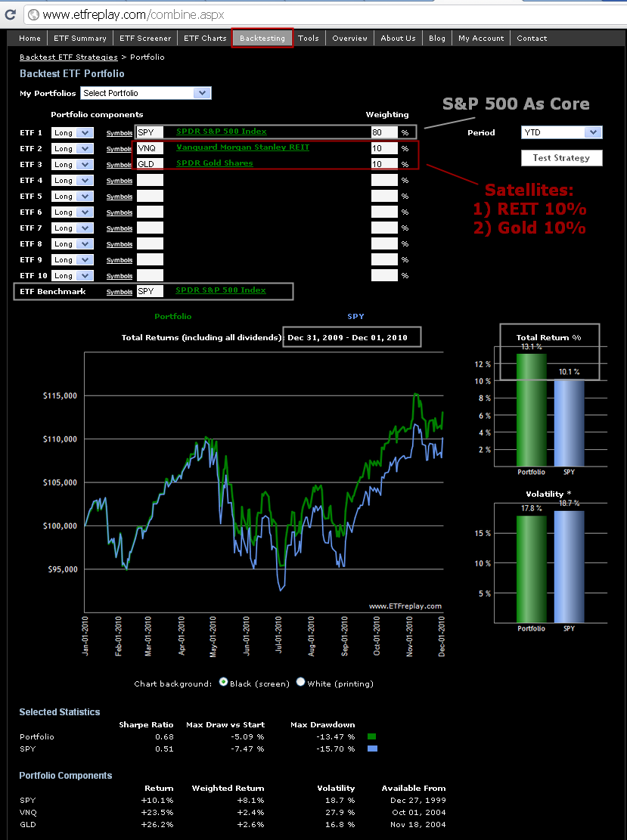
Task: Click ETF 1 symbol field containing SPY
Action: (x=150, y=133)
